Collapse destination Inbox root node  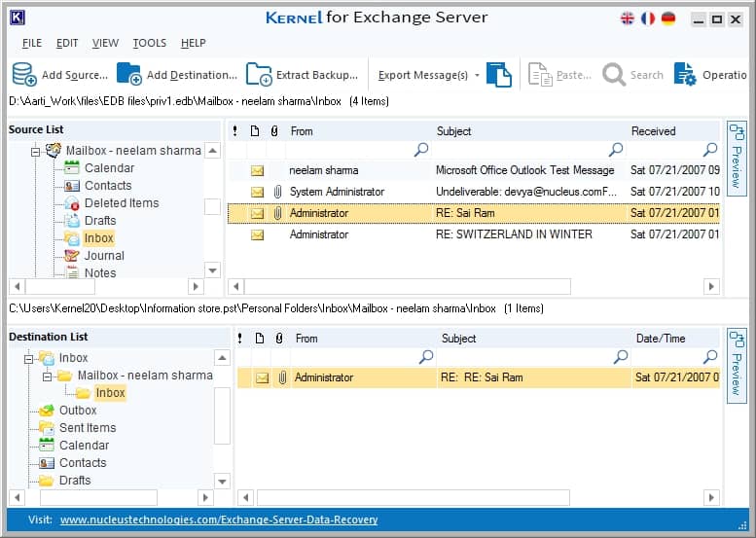pyautogui.click(x=28, y=359)
